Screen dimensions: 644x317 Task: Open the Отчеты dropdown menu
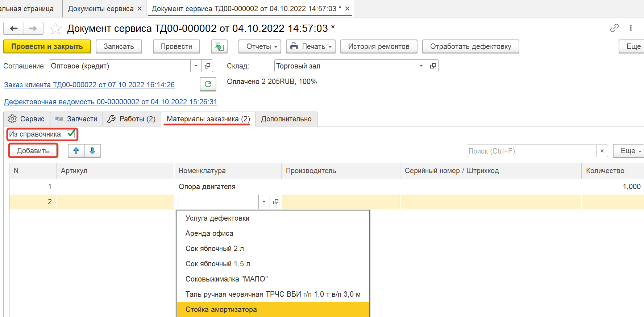click(x=260, y=46)
